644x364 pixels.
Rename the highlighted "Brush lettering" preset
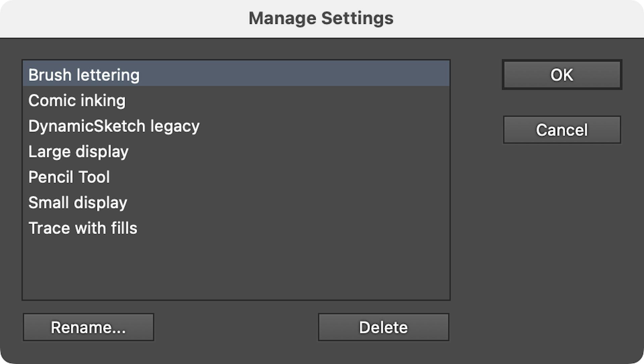(x=88, y=327)
